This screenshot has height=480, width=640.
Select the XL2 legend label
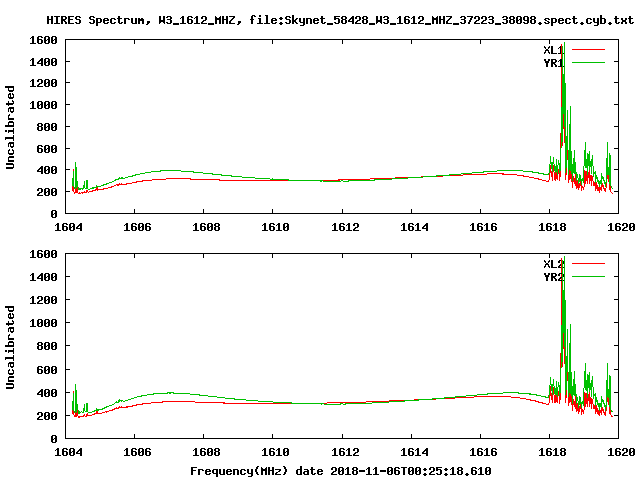pyautogui.click(x=553, y=264)
